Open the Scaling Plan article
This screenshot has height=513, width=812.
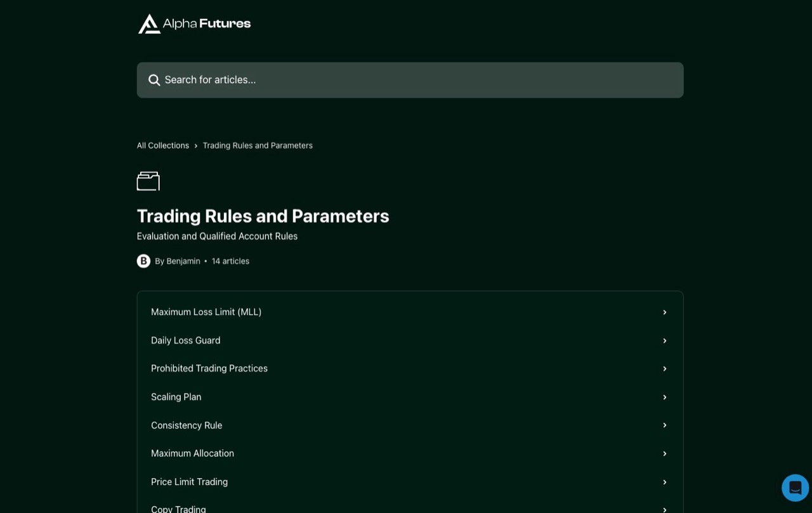point(410,397)
